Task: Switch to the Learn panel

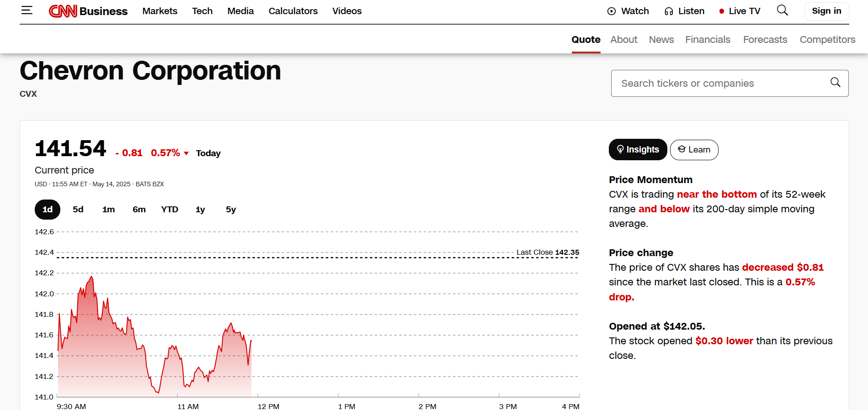Action: pos(694,150)
